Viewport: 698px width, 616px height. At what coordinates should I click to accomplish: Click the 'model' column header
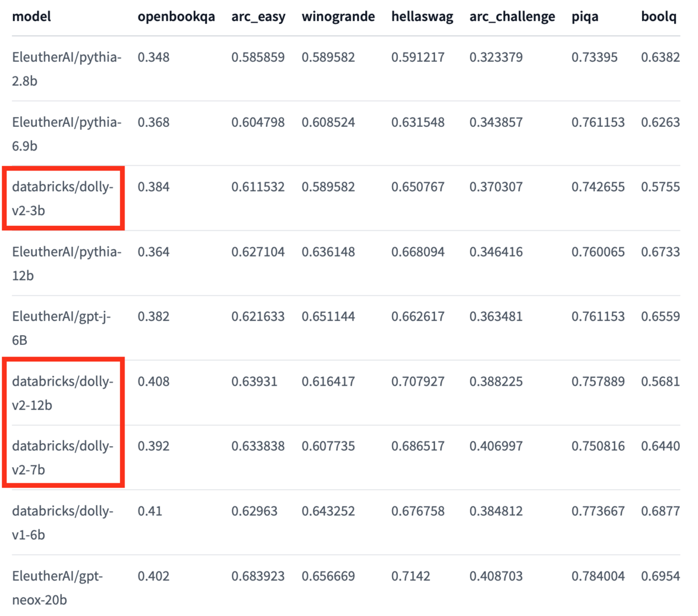(x=31, y=16)
